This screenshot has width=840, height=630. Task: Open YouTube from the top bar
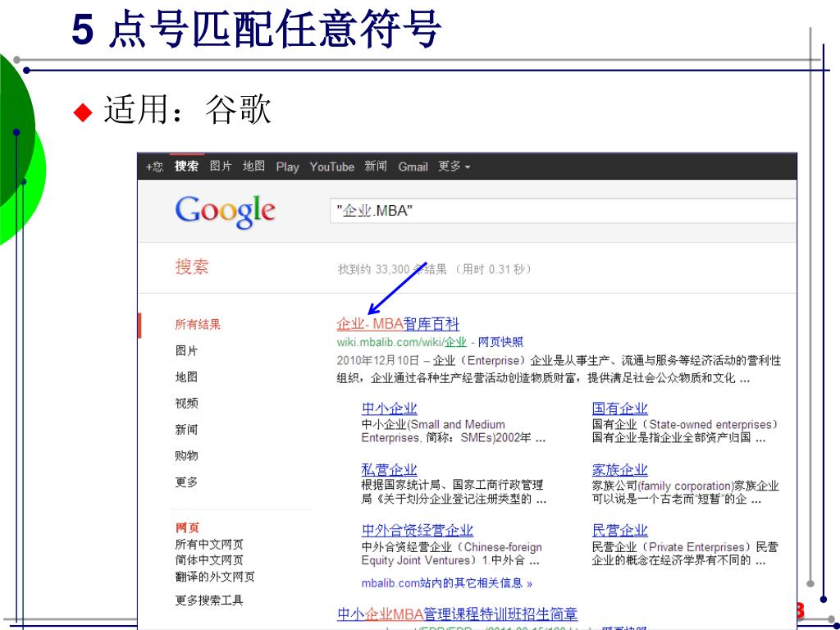(332, 167)
